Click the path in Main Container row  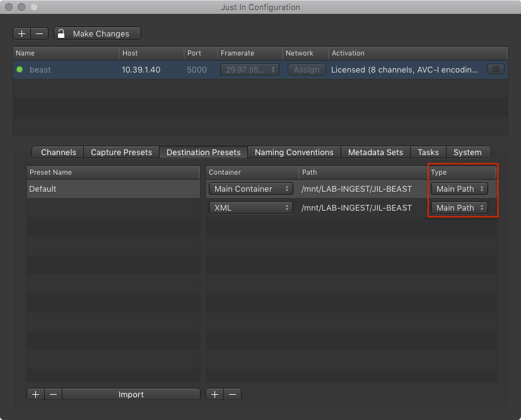356,189
